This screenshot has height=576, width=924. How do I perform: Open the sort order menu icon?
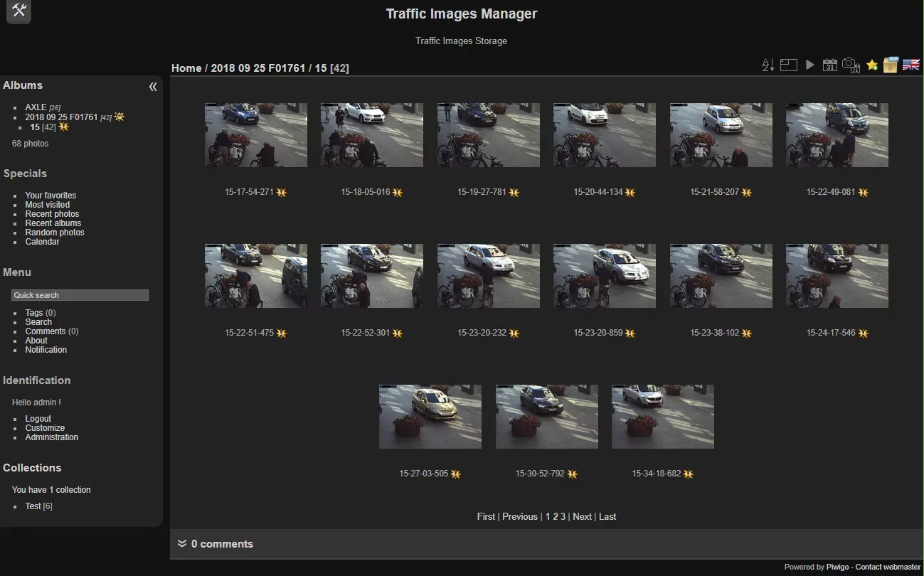coord(768,65)
